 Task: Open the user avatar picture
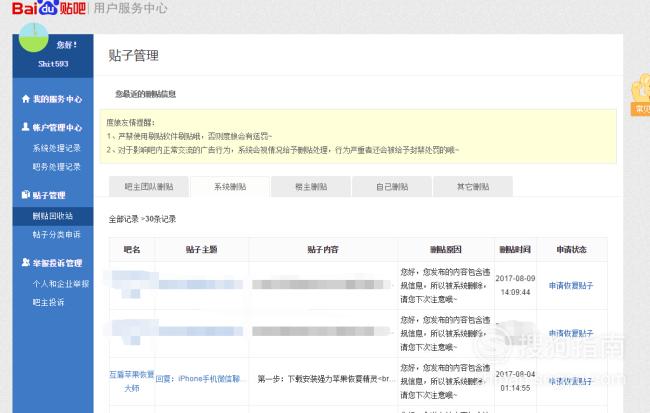coord(34,37)
